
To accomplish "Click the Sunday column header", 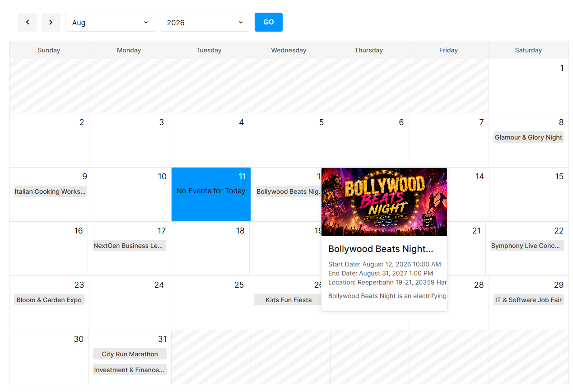I will 49,50.
